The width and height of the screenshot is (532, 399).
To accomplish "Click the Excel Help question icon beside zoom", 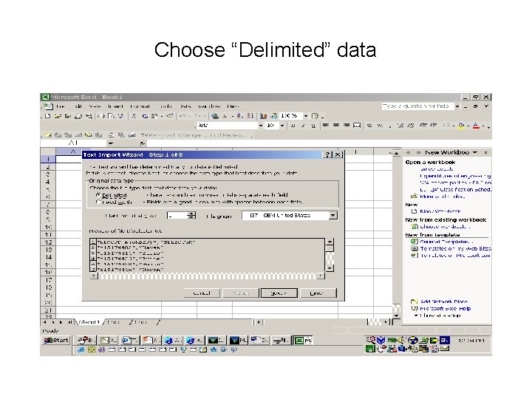I will pos(315,116).
